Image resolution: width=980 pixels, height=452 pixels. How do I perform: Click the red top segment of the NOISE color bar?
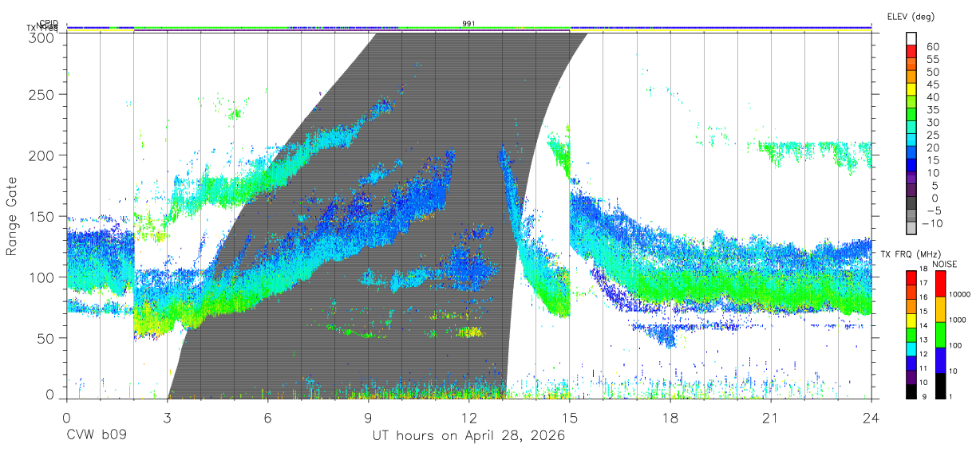click(x=939, y=284)
